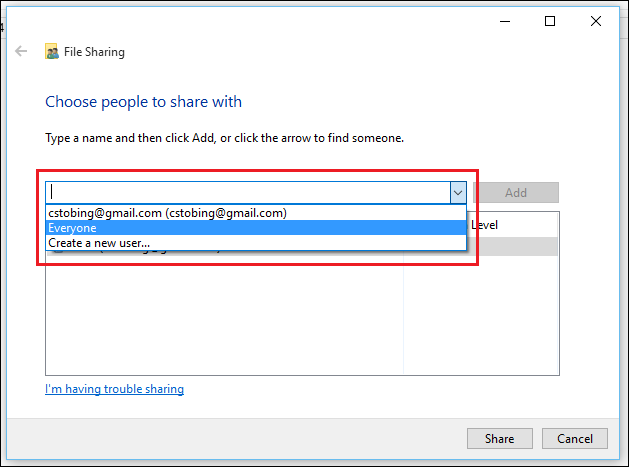Screen dimensions: 629x467
Task: Collapse the name dropdown arrow
Action: 457,192
